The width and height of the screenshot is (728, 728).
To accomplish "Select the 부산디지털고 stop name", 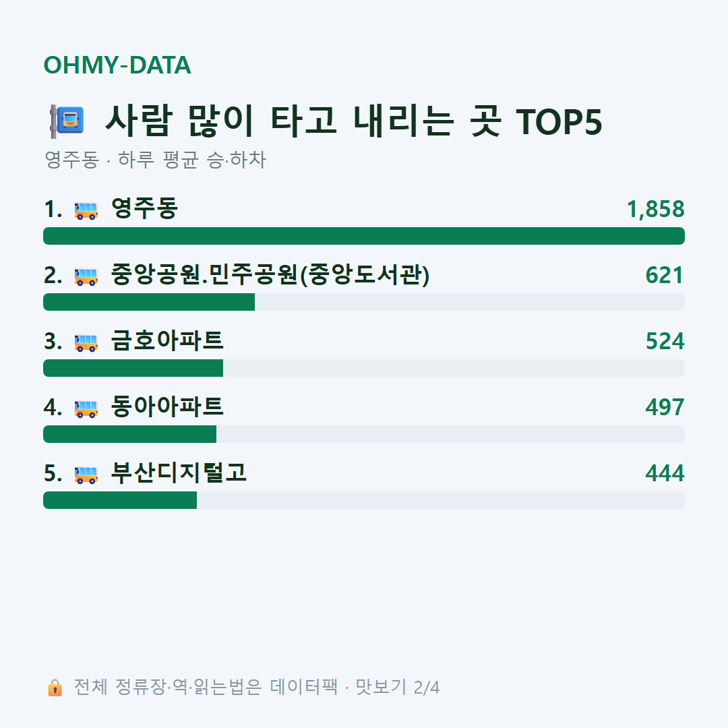I will [179, 473].
